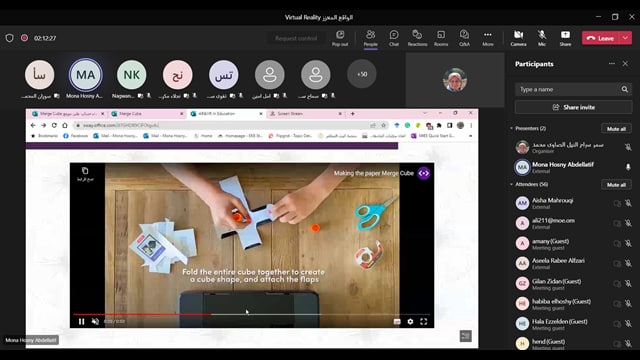The image size is (640, 360).
Task: Open the browser three-dot menu
Action: [x=471, y=125]
